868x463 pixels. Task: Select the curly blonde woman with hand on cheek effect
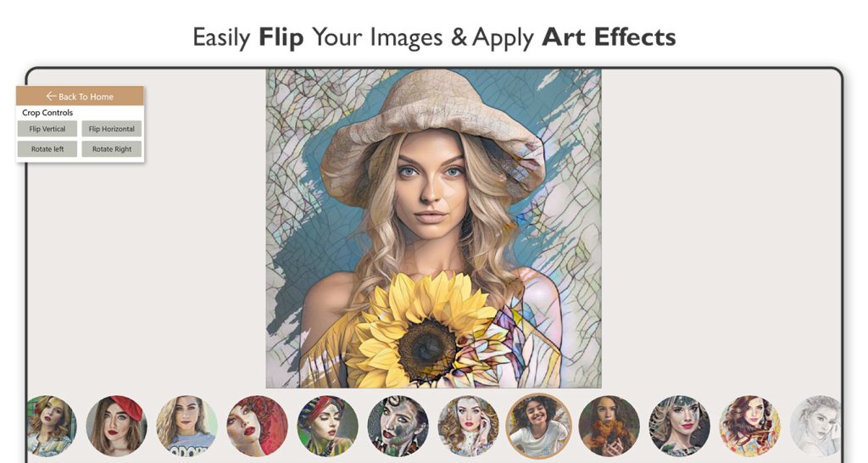pos(468,426)
